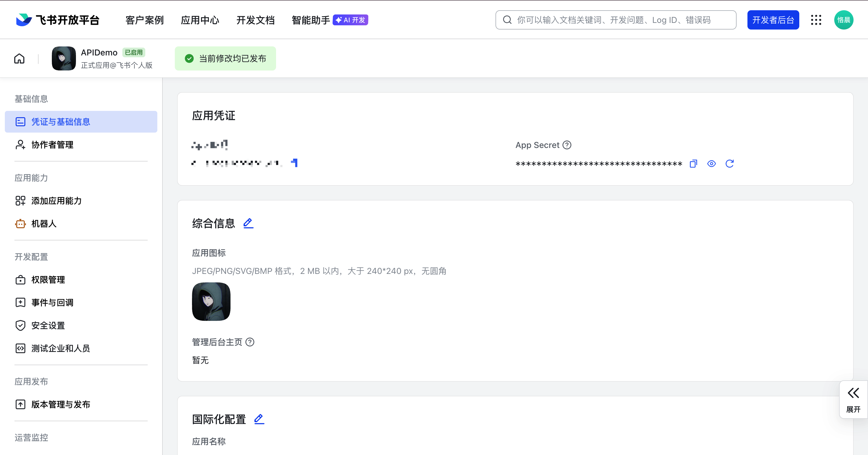Viewport: 868px width, 455px height.
Task: Click the application icon thumbnail image
Action: 211,301
